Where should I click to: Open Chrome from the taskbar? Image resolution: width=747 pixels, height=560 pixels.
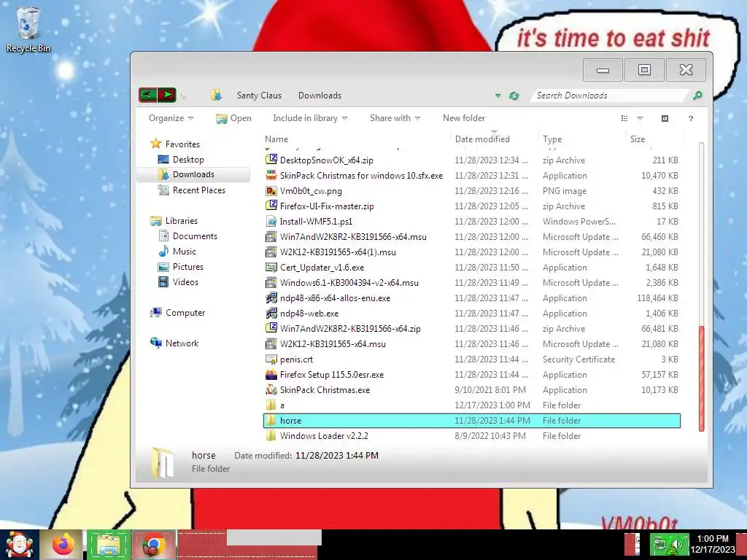153,545
